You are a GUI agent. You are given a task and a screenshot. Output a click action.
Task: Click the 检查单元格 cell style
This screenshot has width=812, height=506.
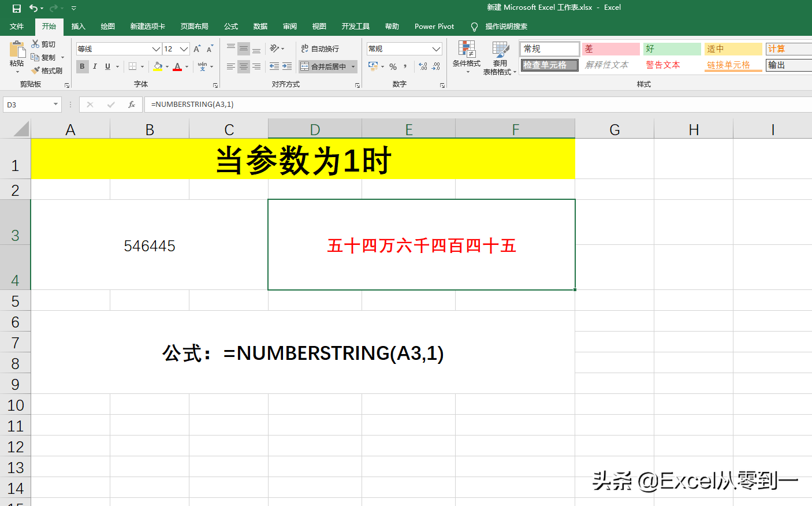tap(548, 65)
